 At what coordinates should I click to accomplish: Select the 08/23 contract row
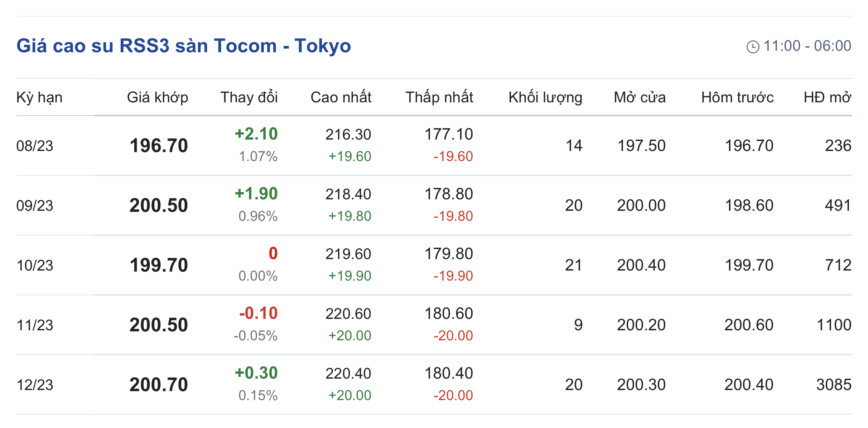(x=35, y=146)
